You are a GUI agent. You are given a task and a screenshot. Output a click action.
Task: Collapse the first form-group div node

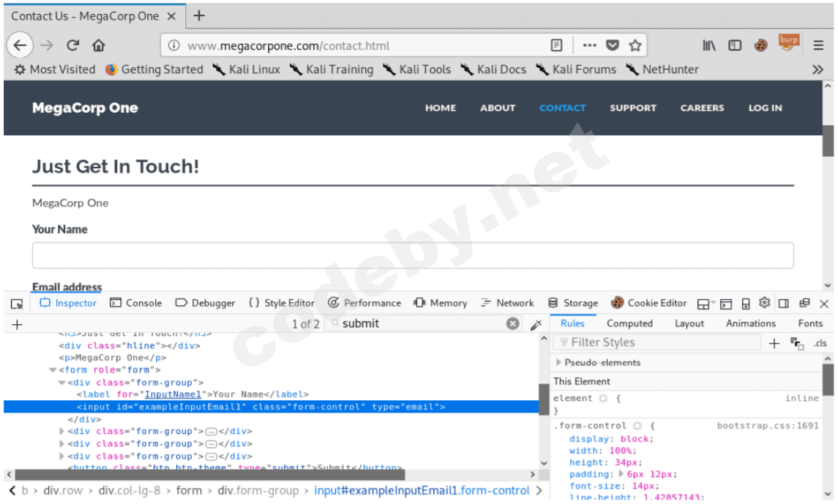61,383
